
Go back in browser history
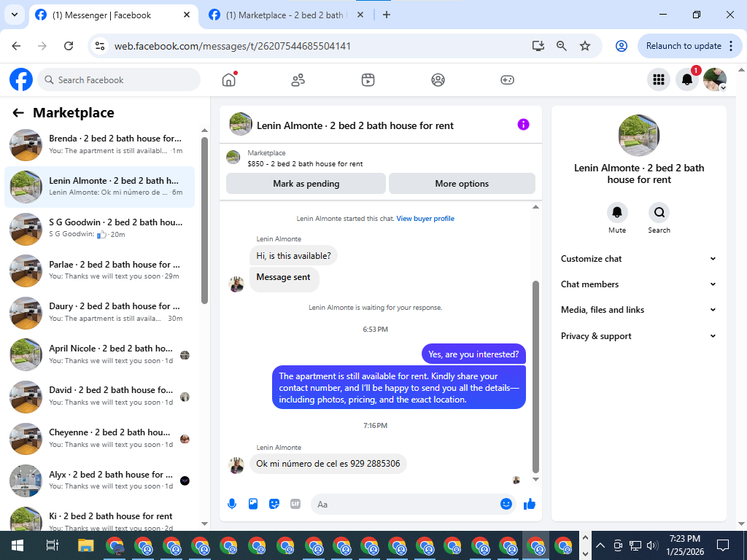click(x=16, y=46)
